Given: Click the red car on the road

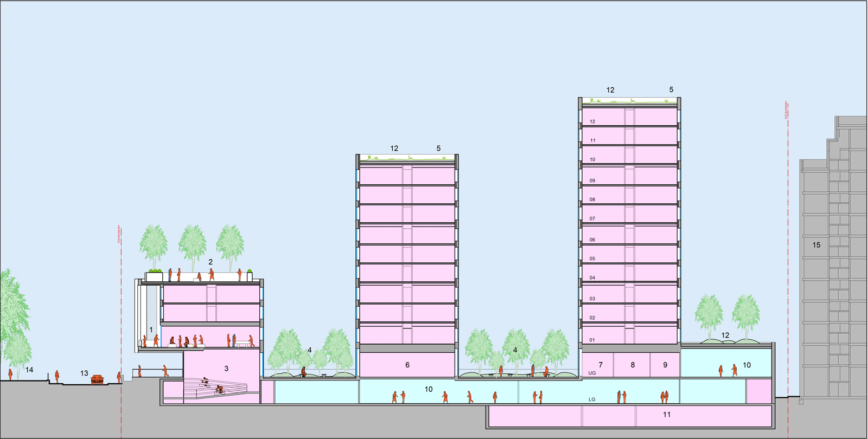Looking at the screenshot, I should click(97, 380).
